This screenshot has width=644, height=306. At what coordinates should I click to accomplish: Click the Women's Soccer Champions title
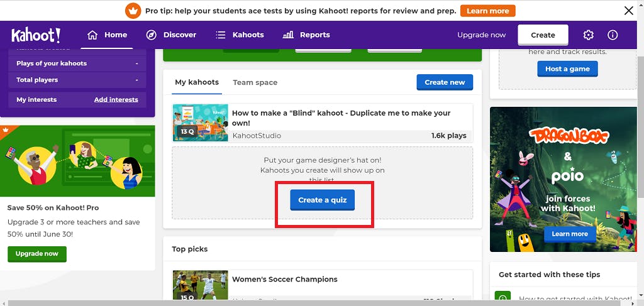point(285,280)
